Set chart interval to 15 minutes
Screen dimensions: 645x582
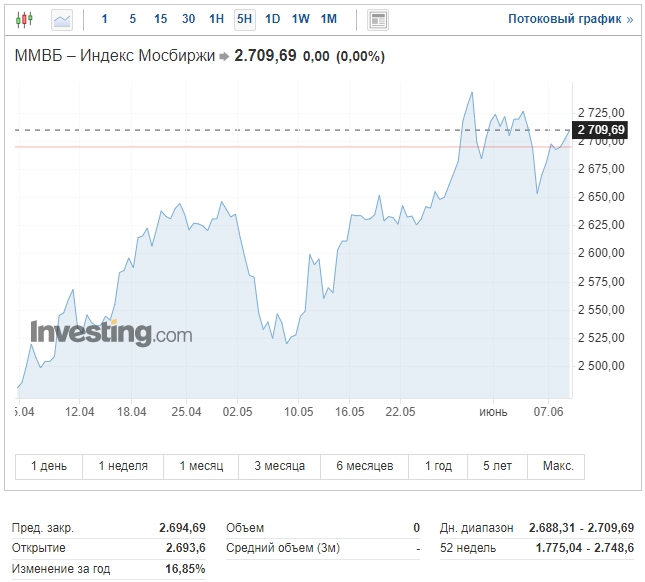pyautogui.click(x=160, y=19)
